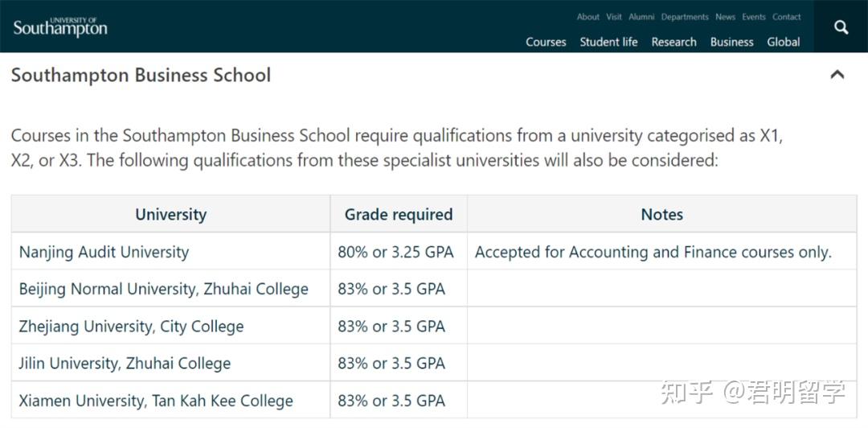Open the Courses menu
This screenshot has width=868, height=428.
[546, 42]
